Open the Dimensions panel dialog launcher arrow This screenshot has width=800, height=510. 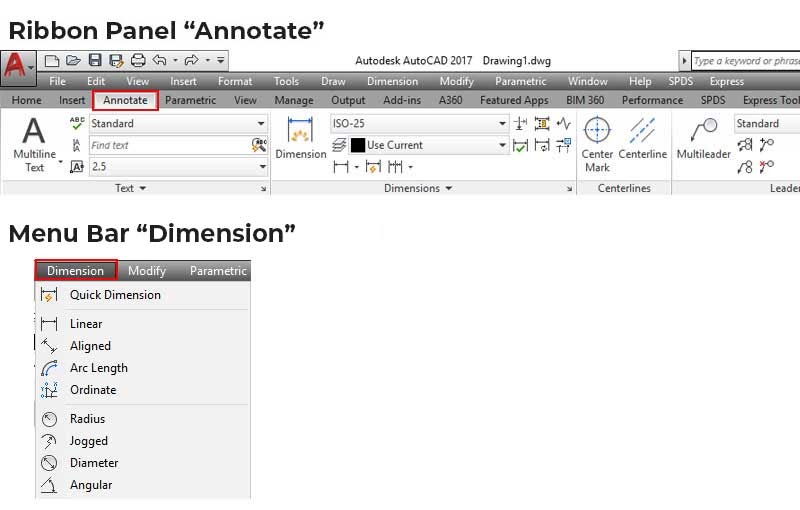point(569,189)
